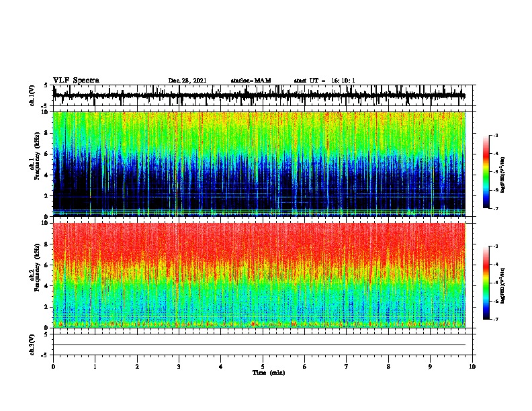The image size is (532, 411).
Task: Click the ch.2 spectrogram color scale bar
Action: 486,283
